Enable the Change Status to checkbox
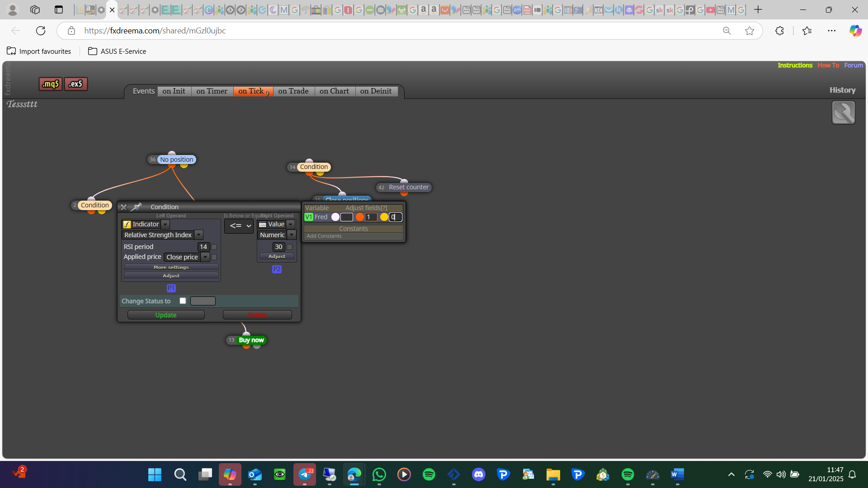The width and height of the screenshot is (868, 488). point(183,301)
